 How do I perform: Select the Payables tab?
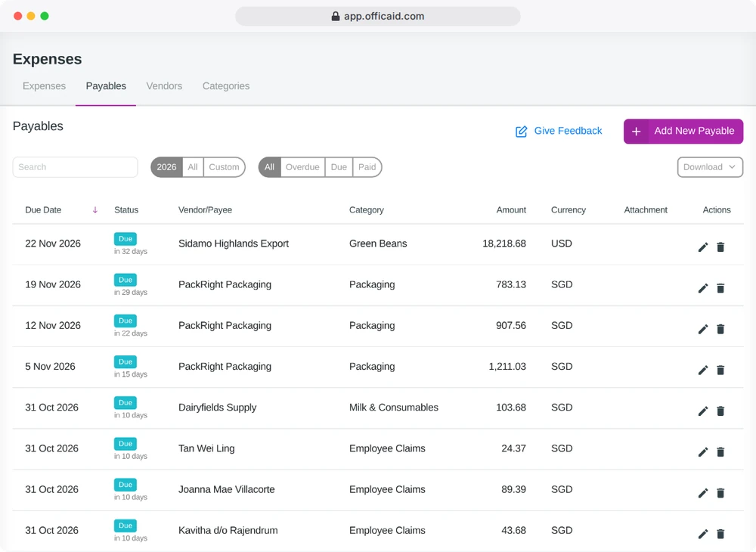106,86
